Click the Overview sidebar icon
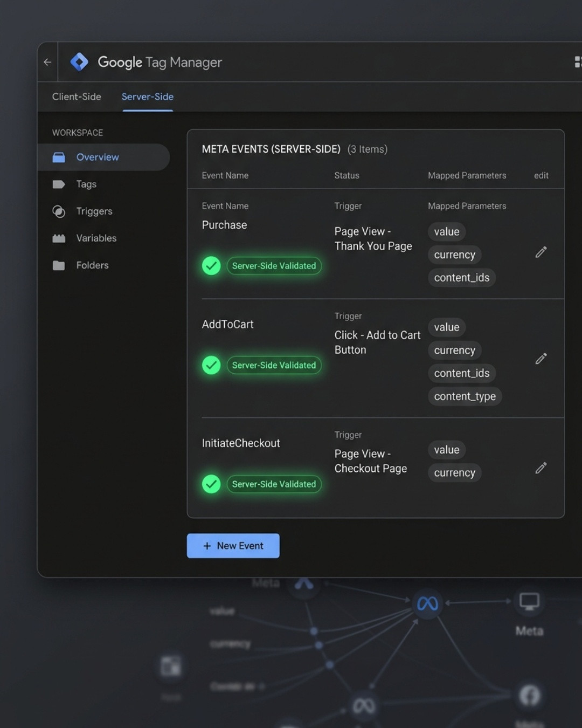 point(59,157)
